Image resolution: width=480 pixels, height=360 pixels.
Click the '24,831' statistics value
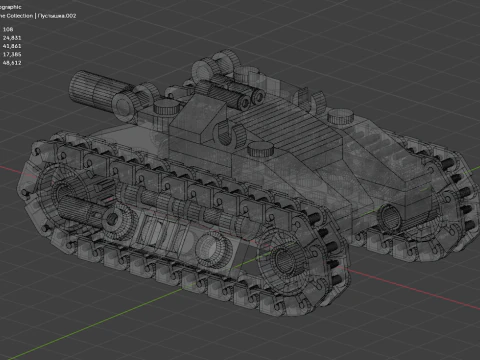pos(12,38)
